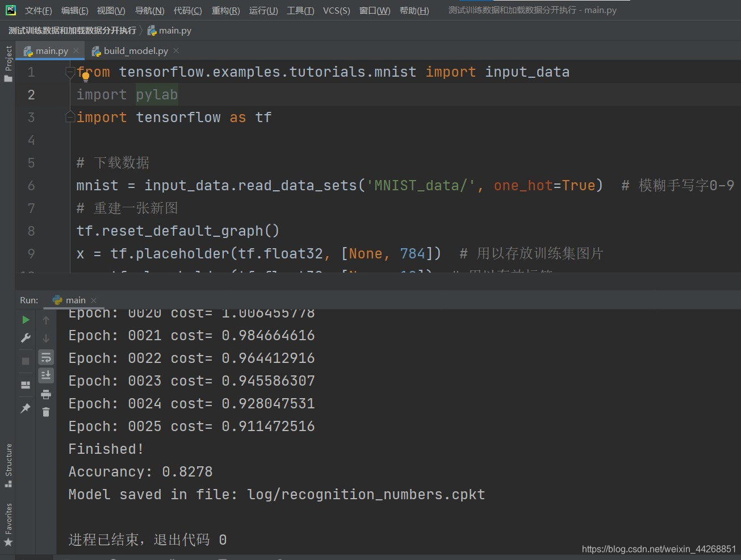Collapse the import block on line 1

pyautogui.click(x=70, y=71)
